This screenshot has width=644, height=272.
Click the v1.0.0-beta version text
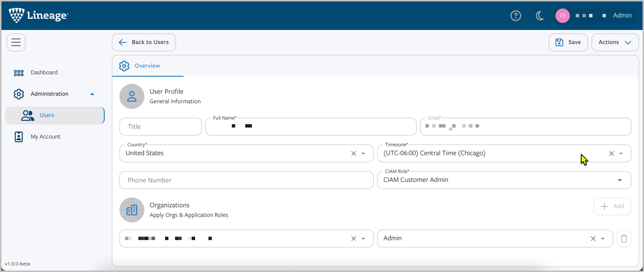[x=18, y=264]
